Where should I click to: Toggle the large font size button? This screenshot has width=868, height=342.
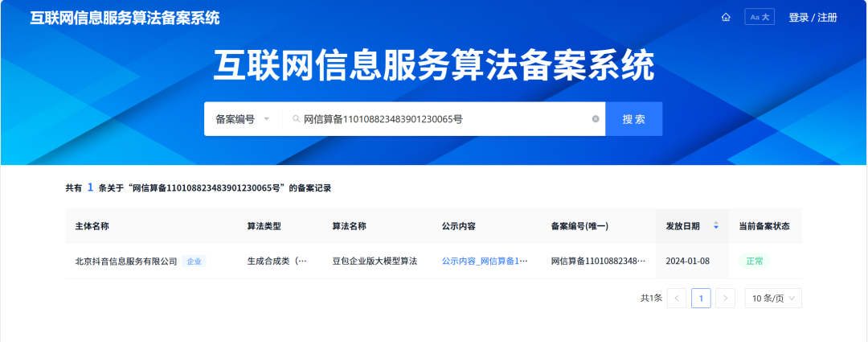tap(759, 17)
